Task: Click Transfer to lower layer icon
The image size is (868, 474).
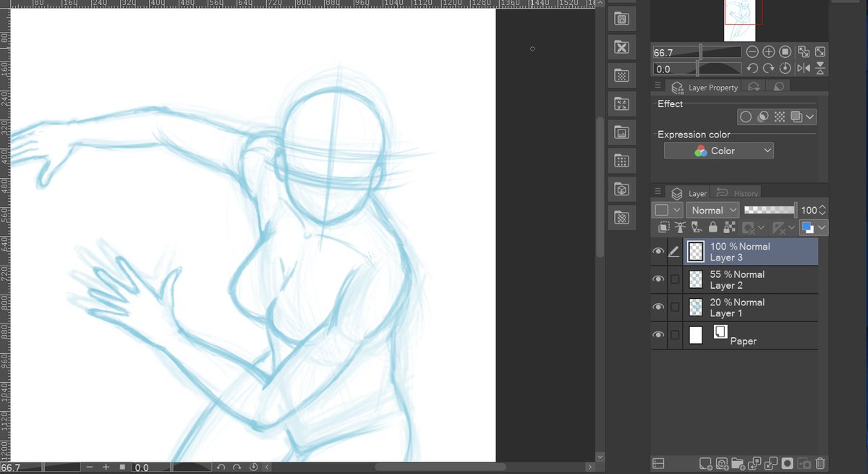Action: click(755, 463)
